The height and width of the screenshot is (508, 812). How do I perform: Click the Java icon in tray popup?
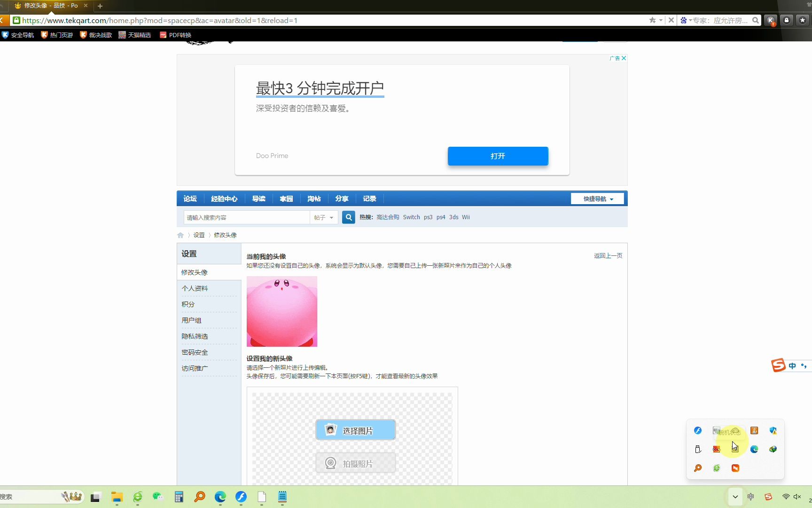[754, 430]
